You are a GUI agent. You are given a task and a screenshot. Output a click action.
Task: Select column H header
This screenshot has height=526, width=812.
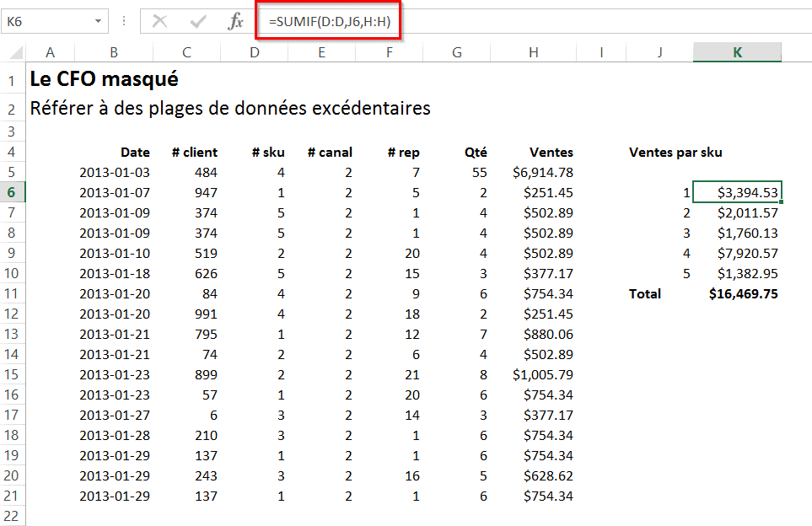533,52
